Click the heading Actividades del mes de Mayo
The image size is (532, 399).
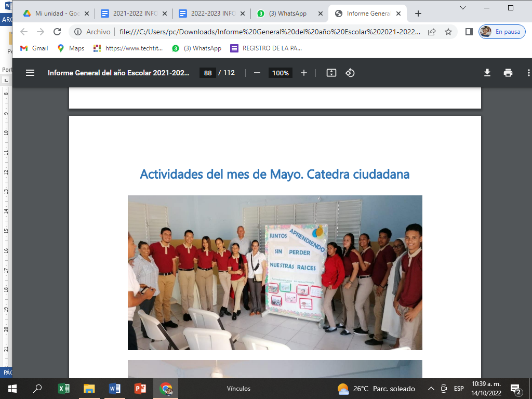pos(274,174)
